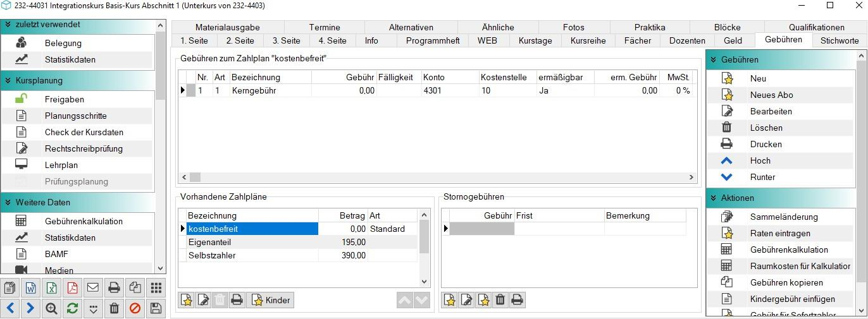Delete Stornogebühr with trash icon
Viewport: 868px width, 319px height.
(500, 300)
